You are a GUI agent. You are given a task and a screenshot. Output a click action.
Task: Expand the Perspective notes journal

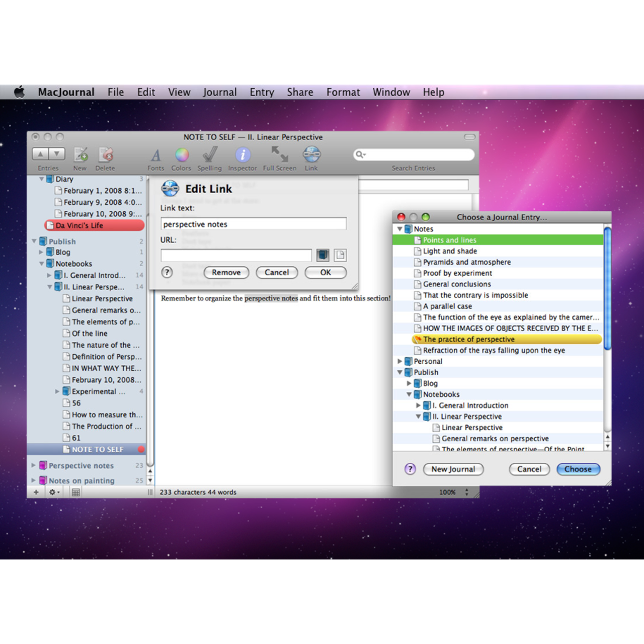pyautogui.click(x=34, y=465)
